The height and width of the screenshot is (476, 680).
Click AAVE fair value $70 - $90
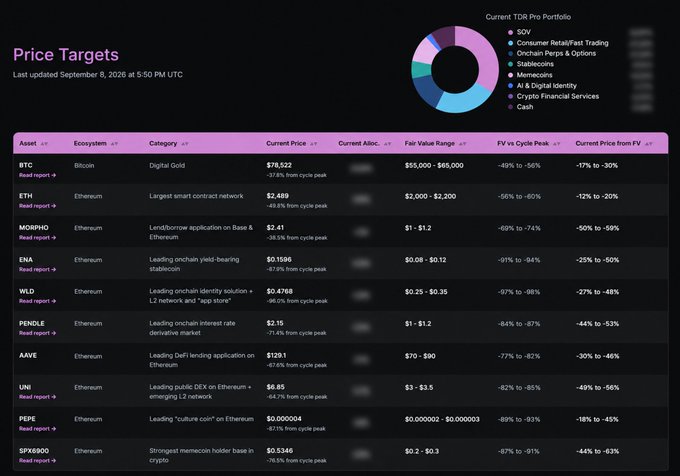[x=420, y=356]
